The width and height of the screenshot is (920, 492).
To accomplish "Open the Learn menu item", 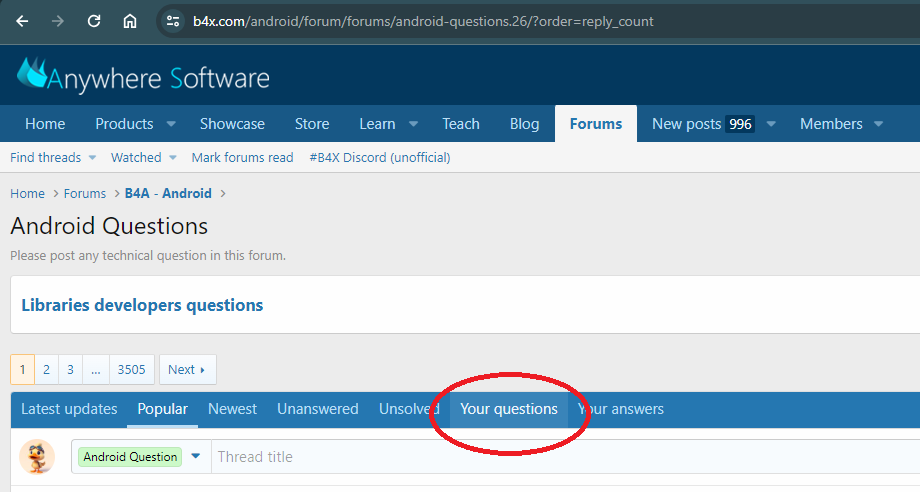I will point(377,124).
